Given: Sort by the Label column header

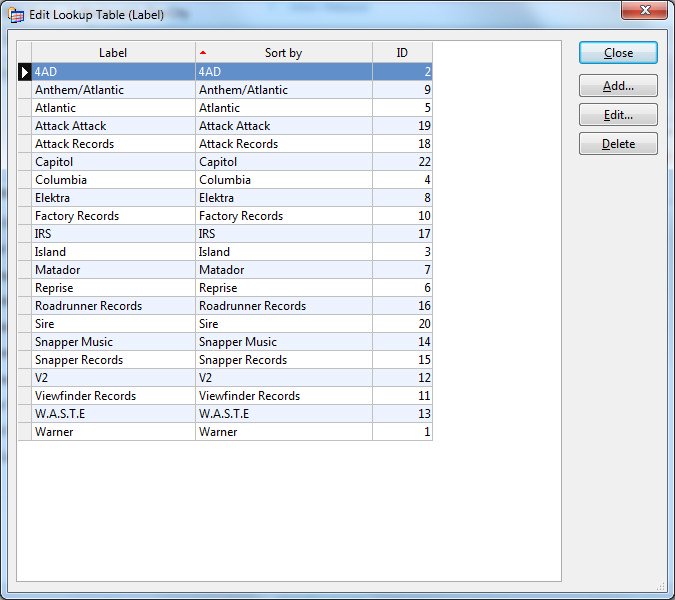Looking at the screenshot, I should click(113, 53).
